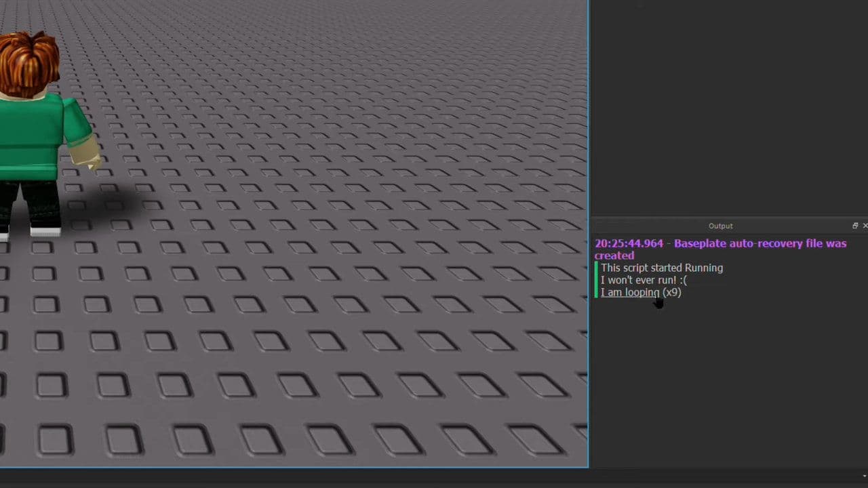Click the Output panel title bar
Viewport: 868px width, 488px height.
pos(720,226)
